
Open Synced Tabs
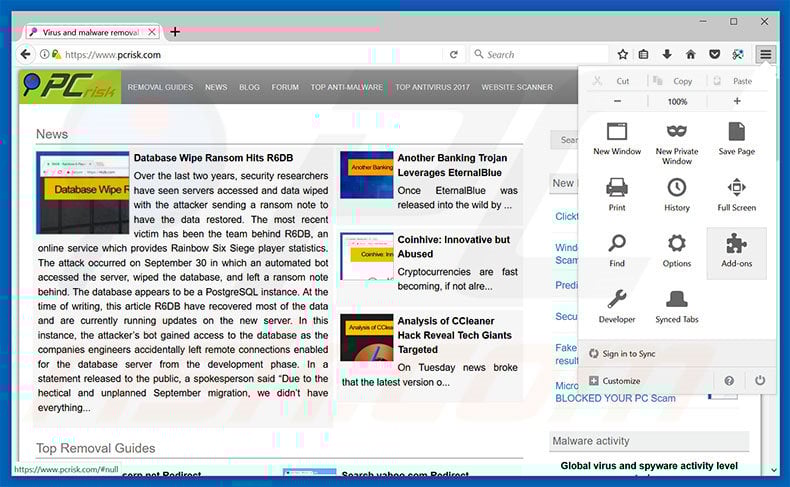(x=676, y=307)
